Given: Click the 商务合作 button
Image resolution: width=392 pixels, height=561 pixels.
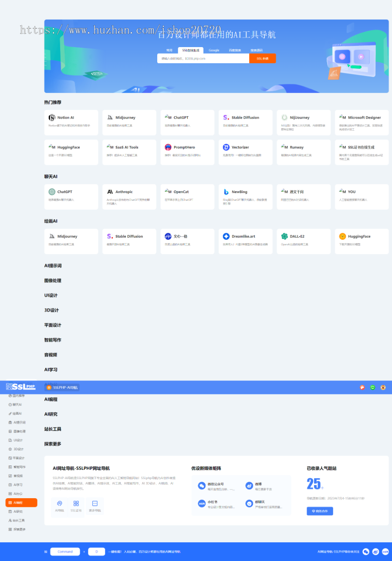Looking at the screenshot, I should click(x=320, y=511).
